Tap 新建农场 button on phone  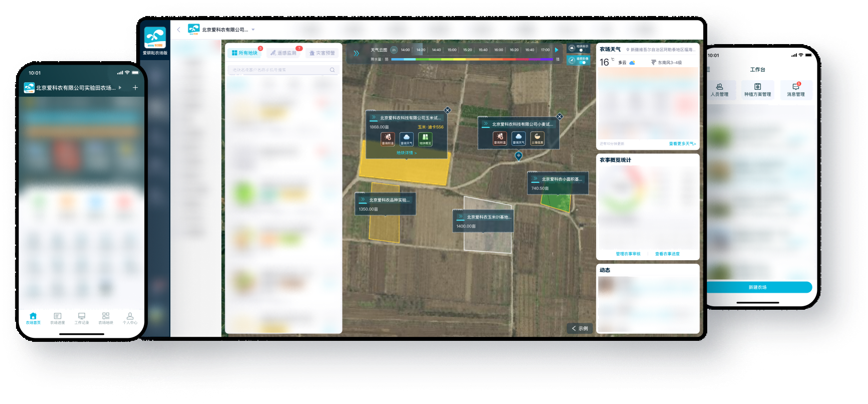758,287
